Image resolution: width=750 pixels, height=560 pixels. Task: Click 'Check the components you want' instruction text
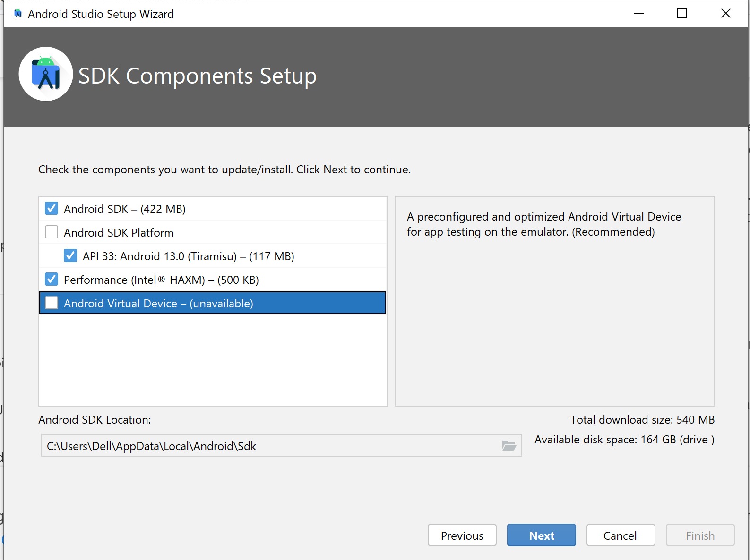(x=224, y=170)
